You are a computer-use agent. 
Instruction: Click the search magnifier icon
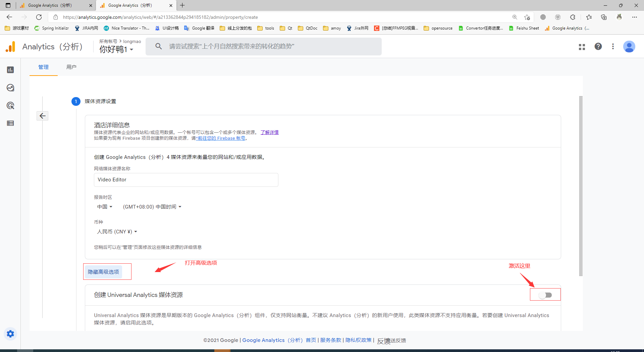pos(159,46)
